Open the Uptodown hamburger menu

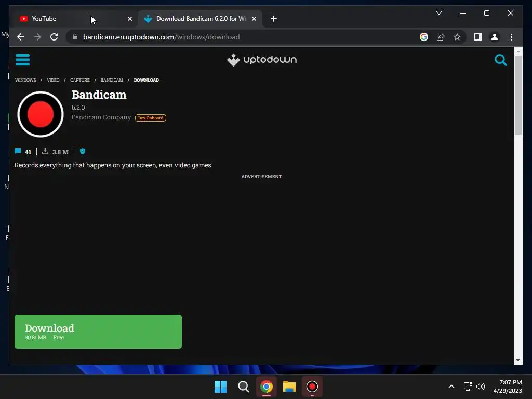coord(22,60)
